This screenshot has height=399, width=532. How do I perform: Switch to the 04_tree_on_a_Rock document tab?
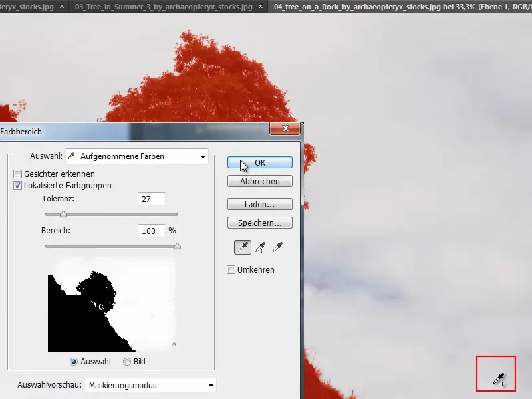[400, 7]
